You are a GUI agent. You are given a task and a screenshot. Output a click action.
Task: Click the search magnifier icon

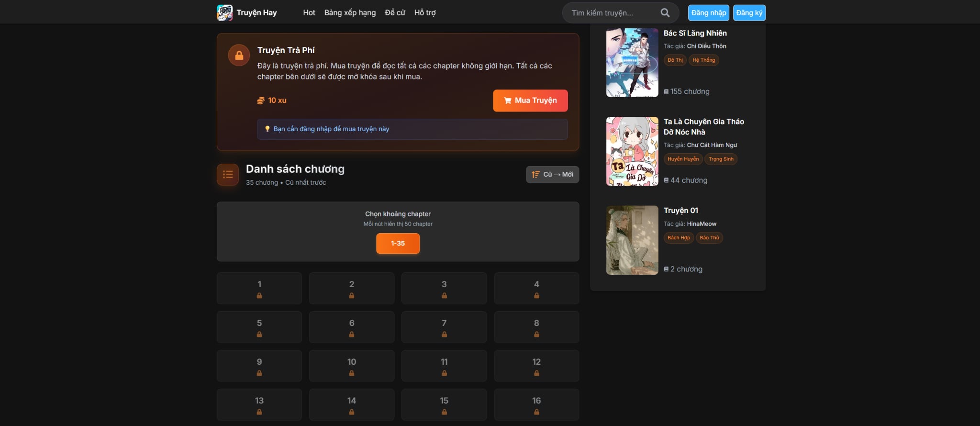click(x=665, y=13)
